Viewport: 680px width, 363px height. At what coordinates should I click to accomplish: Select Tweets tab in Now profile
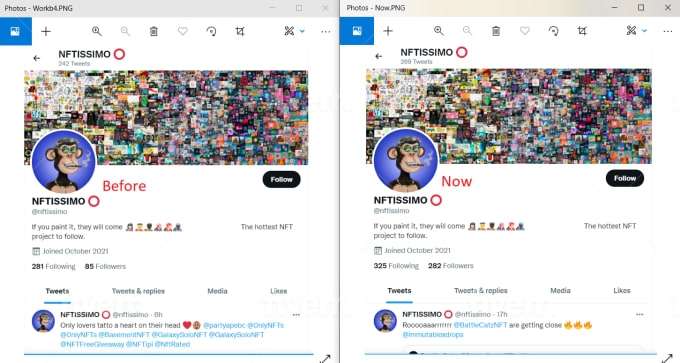[399, 291]
